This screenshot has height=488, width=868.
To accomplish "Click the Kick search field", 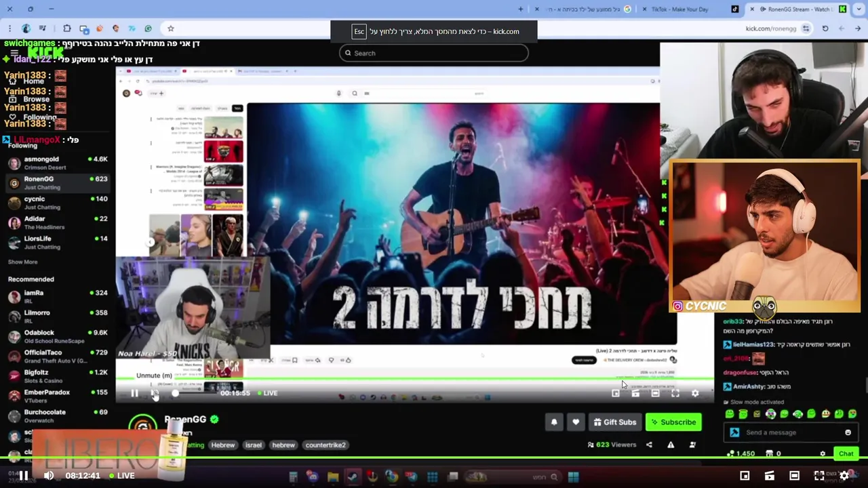I will (x=434, y=53).
